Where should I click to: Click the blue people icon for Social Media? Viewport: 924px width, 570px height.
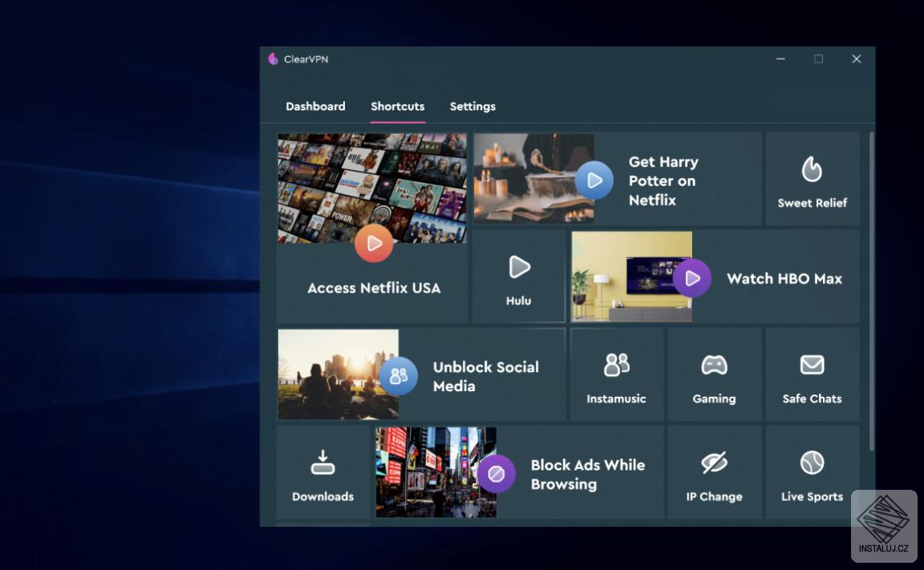[x=399, y=376]
